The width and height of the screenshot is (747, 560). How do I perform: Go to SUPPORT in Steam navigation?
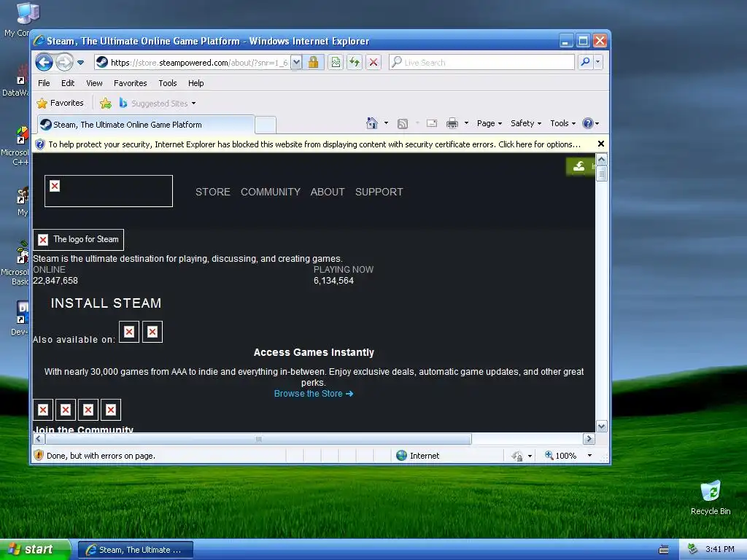[x=379, y=192]
